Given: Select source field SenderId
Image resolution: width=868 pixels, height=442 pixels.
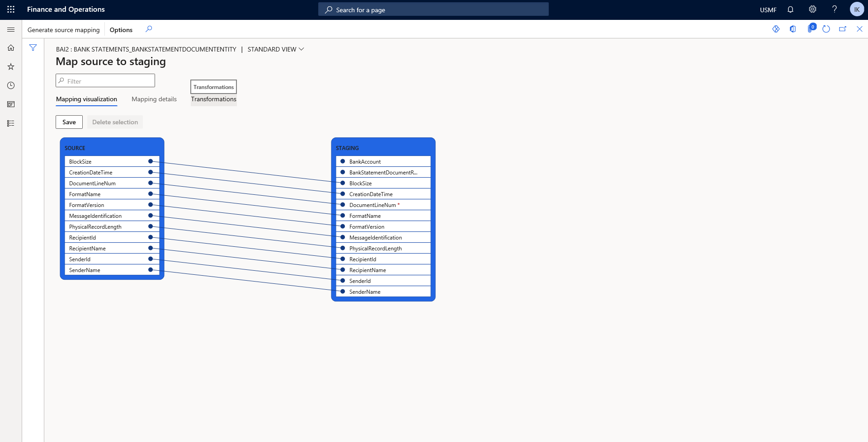Looking at the screenshot, I should click(112, 259).
